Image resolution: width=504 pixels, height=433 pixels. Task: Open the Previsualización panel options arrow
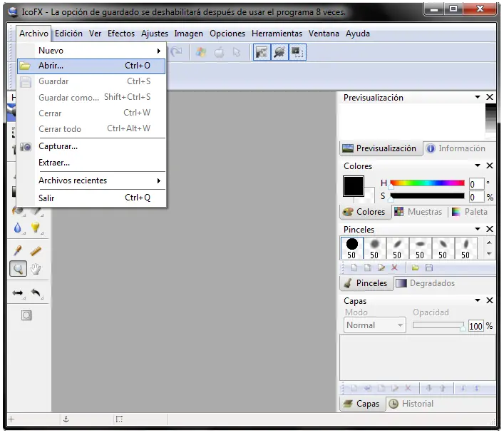click(x=477, y=98)
